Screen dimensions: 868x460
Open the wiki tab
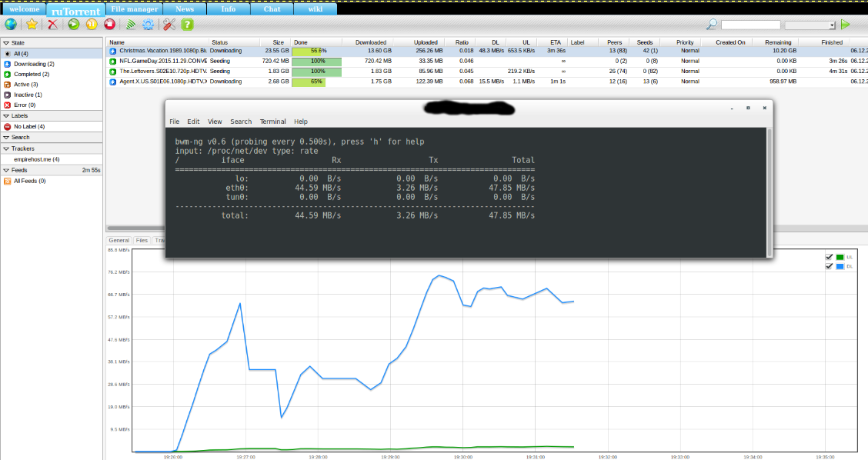coord(315,9)
